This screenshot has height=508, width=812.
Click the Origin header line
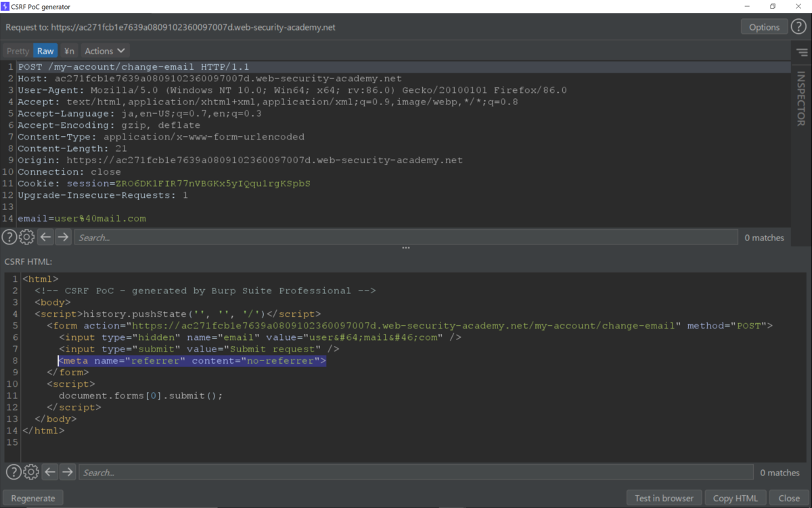pos(240,161)
